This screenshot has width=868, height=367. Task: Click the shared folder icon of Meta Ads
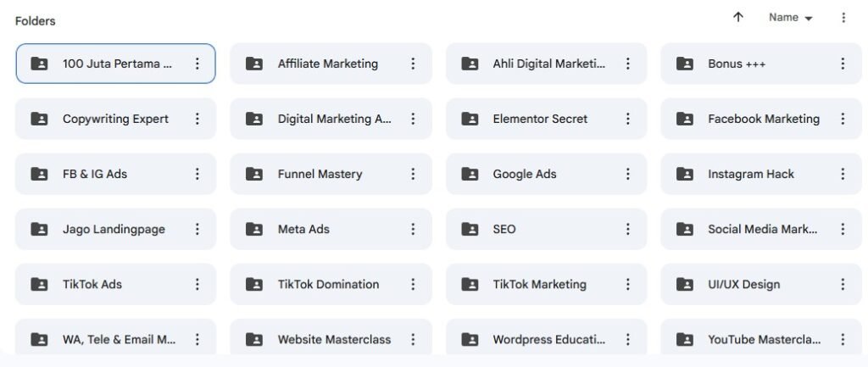254,229
